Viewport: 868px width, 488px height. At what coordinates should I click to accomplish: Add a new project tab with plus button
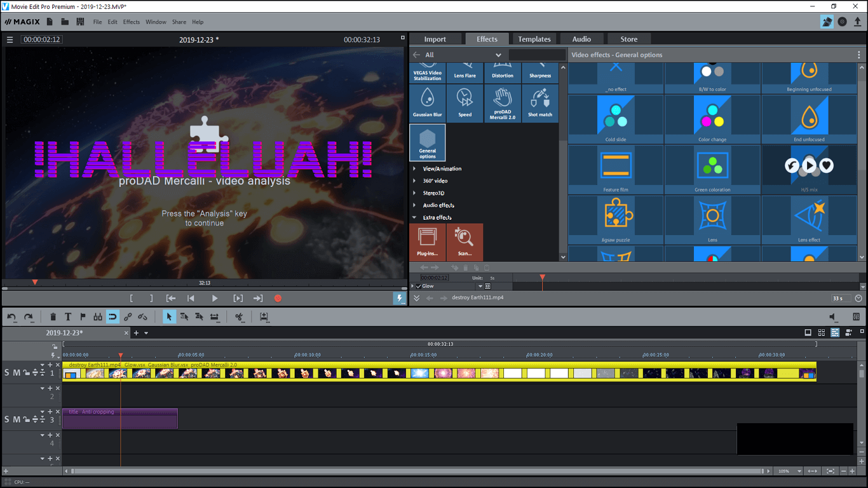coord(136,333)
